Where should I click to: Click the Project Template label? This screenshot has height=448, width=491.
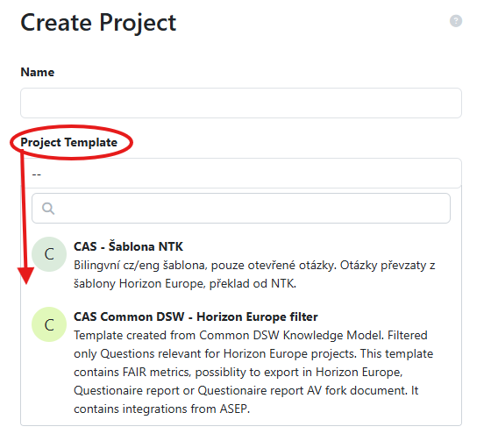69,142
